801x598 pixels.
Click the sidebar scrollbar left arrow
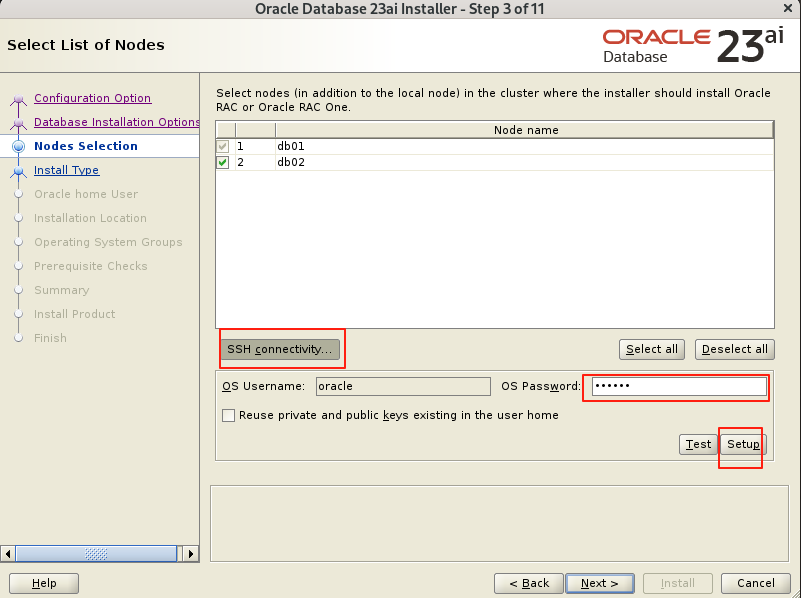[x=8, y=554]
